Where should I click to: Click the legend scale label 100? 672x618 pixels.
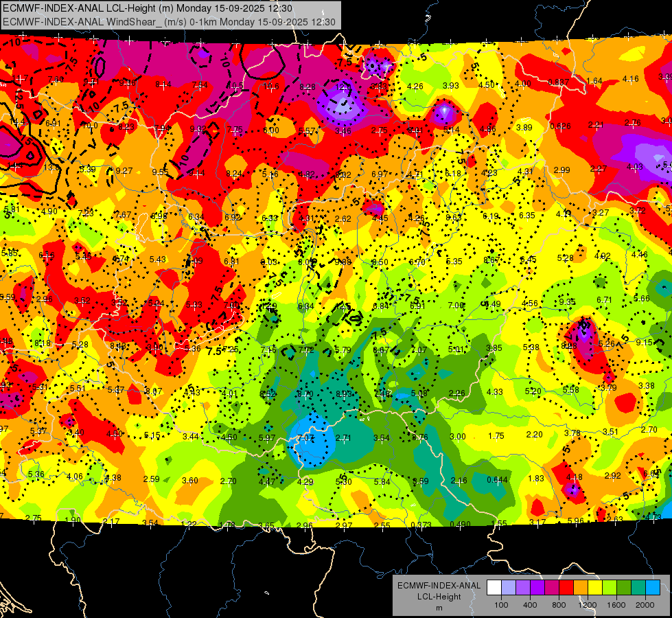pos(501,605)
